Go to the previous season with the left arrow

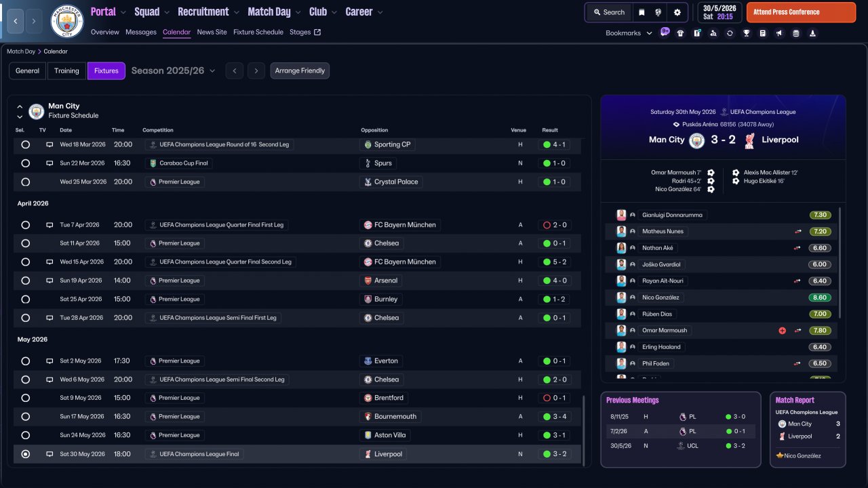tap(235, 70)
